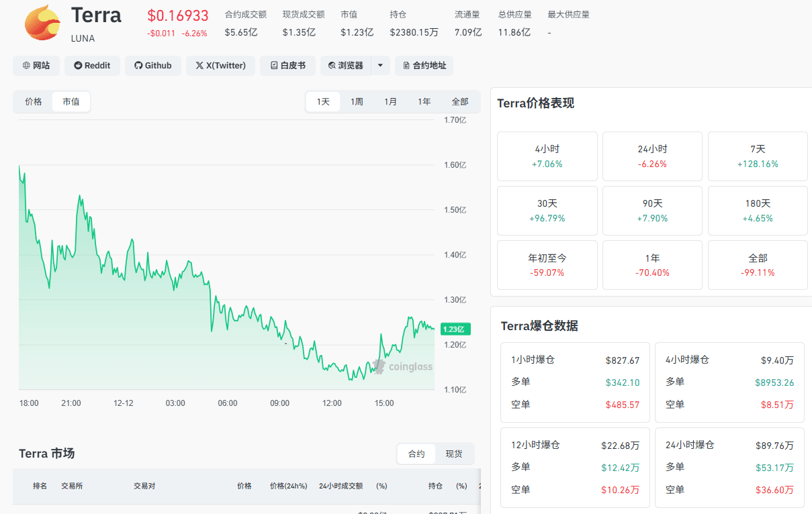Open the 白皮书 whitepaper button

click(x=287, y=65)
